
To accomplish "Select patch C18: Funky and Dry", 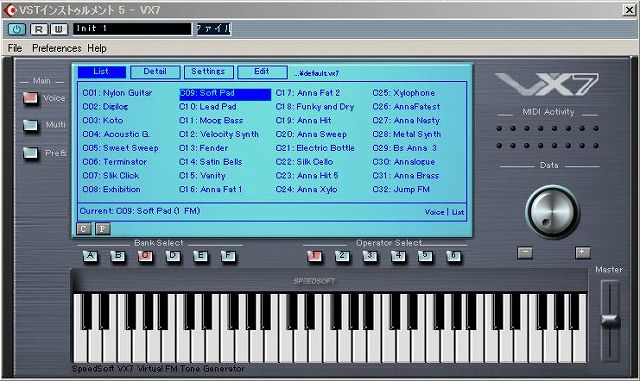I will coord(315,107).
